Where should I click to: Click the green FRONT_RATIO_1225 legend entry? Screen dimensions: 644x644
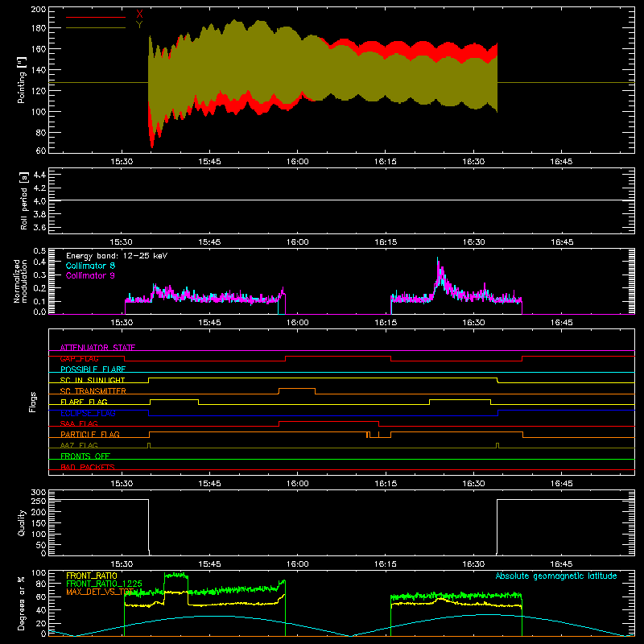[x=104, y=584]
